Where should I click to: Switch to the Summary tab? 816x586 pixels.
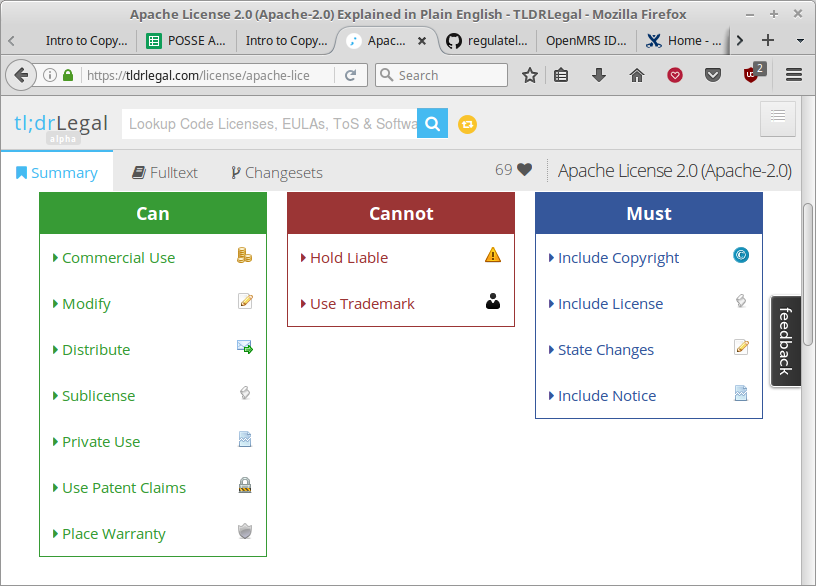click(x=57, y=172)
